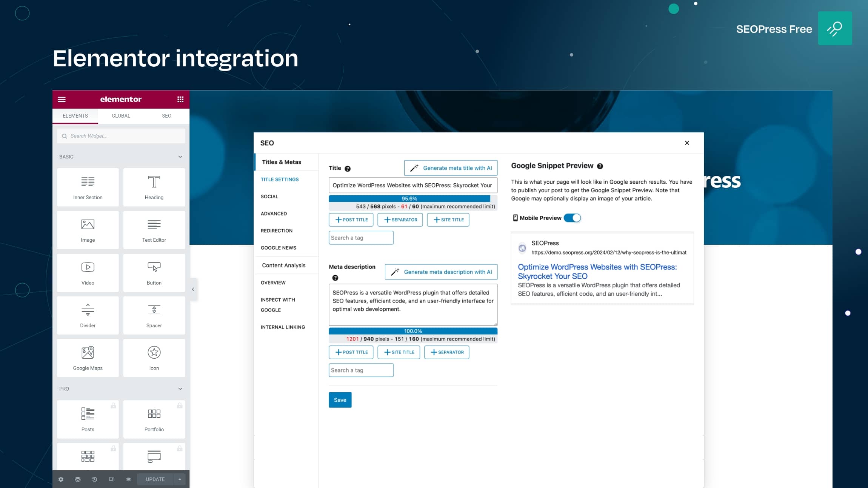Click the meta title text input field
Viewport: 868px width, 488px height.
412,185
